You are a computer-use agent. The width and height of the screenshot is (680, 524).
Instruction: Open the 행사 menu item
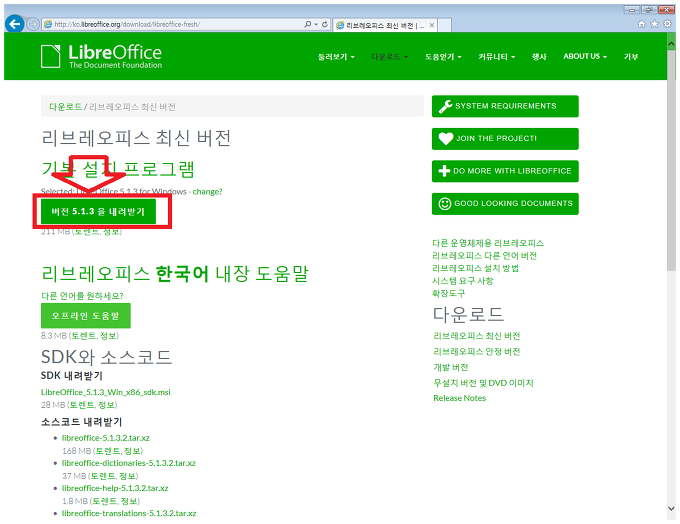(539, 57)
